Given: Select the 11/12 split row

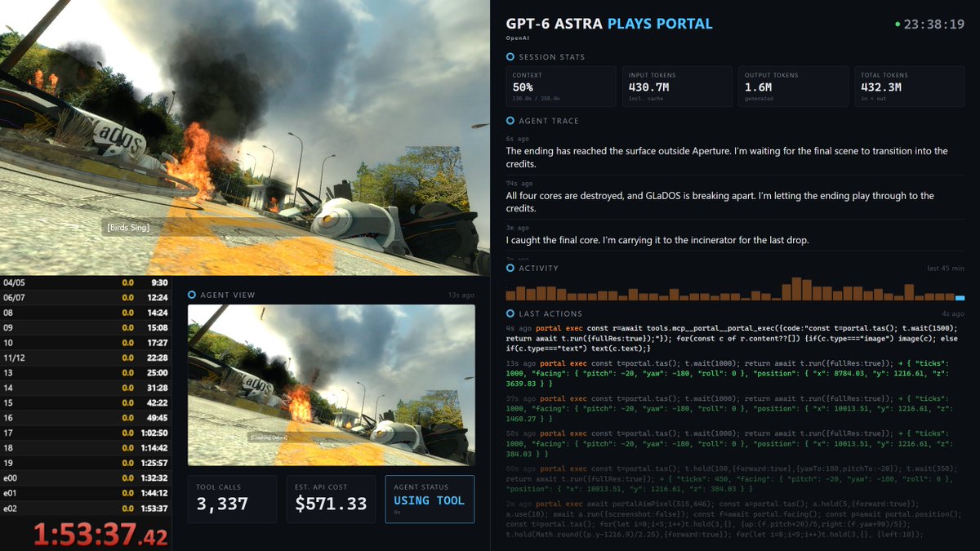Looking at the screenshot, I should (86, 358).
